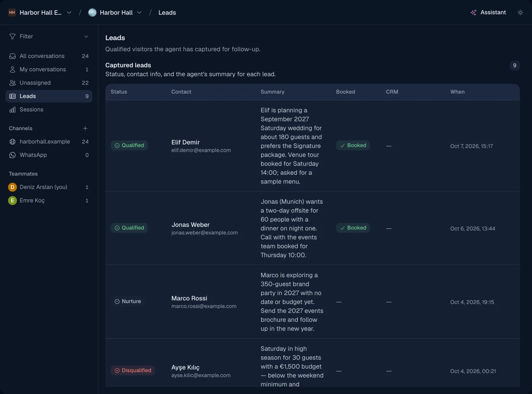Click ayse.kilic@example.com email
Image resolution: width=532 pixels, height=394 pixels.
201,375
